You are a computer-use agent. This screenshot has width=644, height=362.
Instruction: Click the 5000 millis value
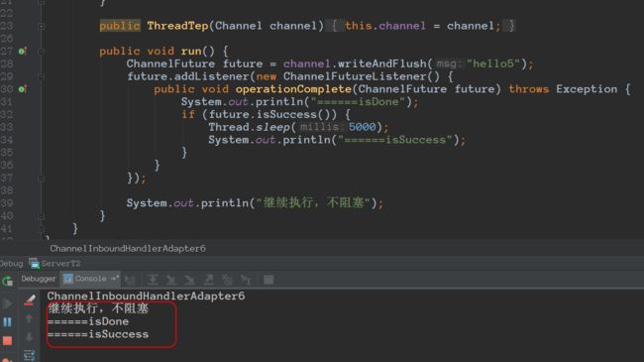click(362, 127)
